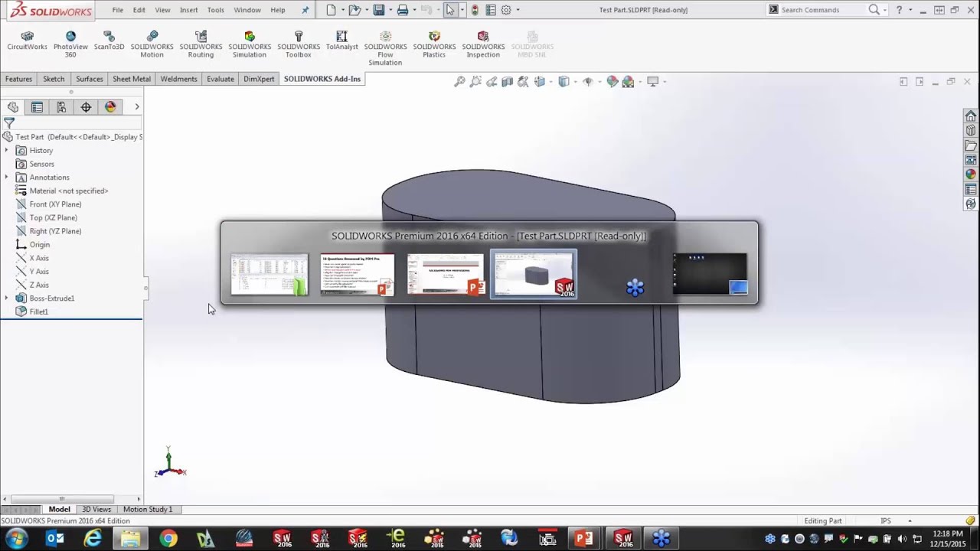Open the Insert menu
This screenshot has height=551, width=980.
(x=188, y=10)
